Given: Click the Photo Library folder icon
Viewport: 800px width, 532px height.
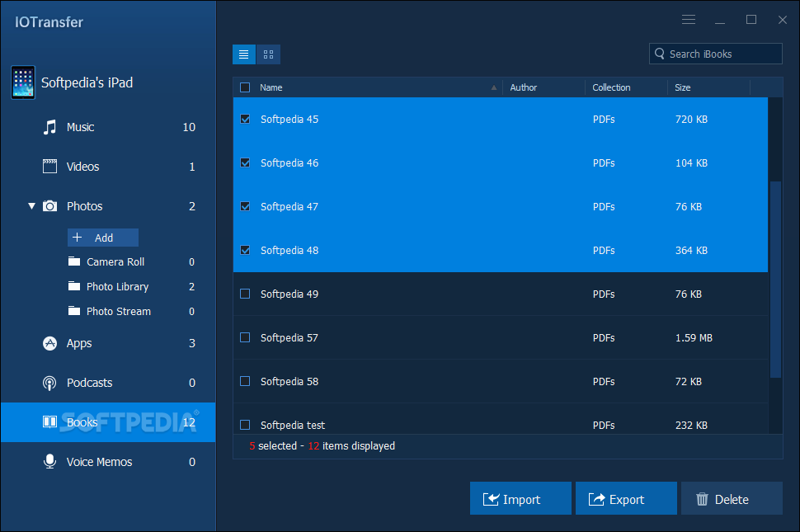Looking at the screenshot, I should coord(74,286).
